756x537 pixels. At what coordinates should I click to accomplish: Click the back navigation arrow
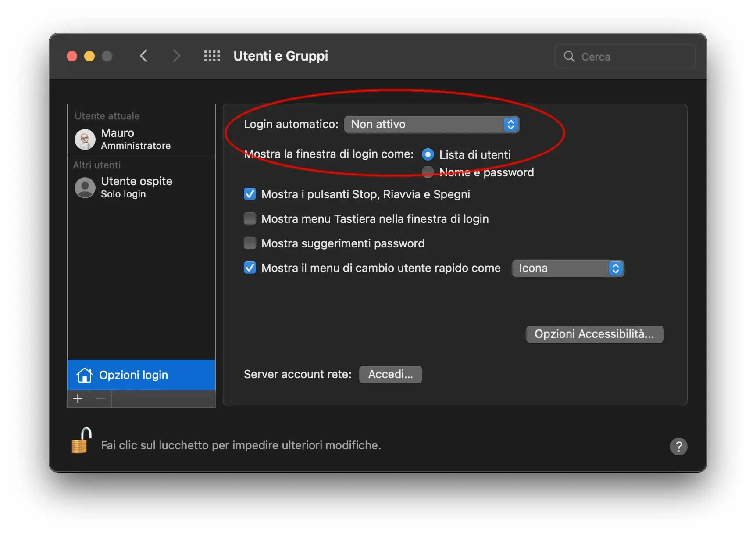[144, 56]
